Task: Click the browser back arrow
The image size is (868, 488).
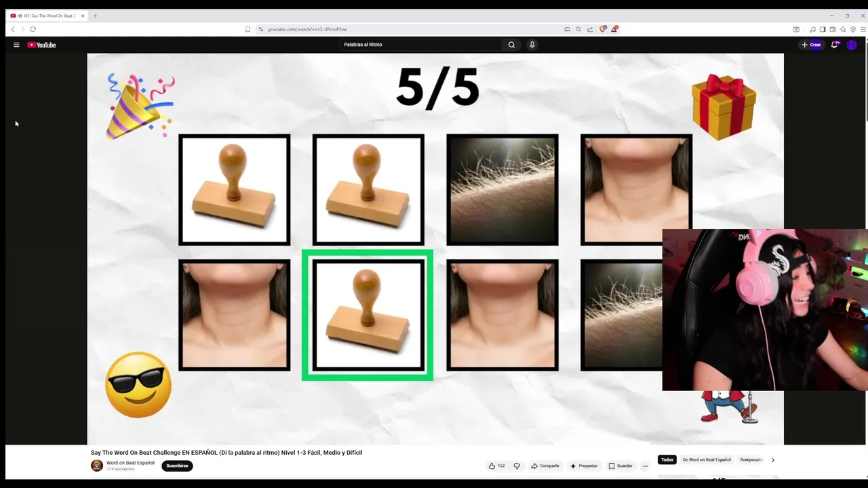Action: [13, 29]
